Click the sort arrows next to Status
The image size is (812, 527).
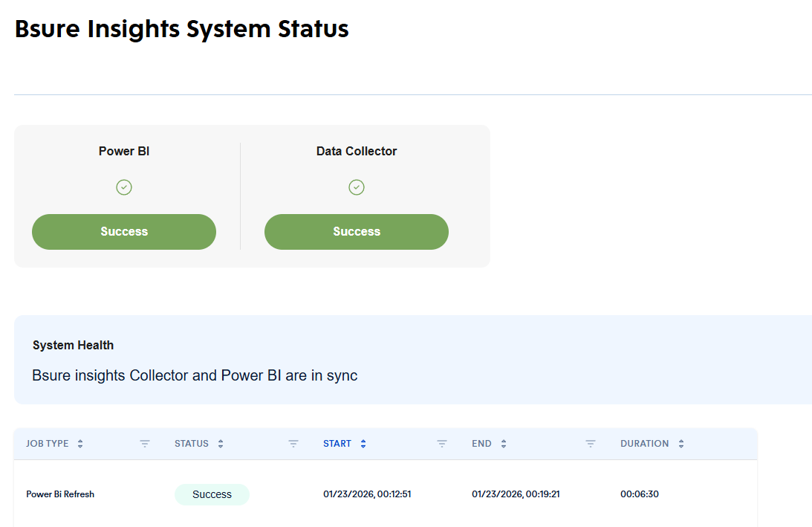(x=221, y=444)
